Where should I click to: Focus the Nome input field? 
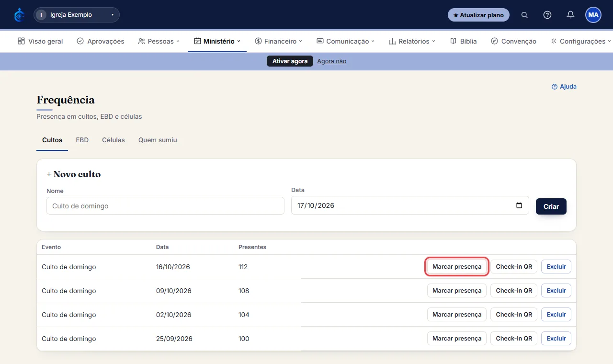click(165, 206)
